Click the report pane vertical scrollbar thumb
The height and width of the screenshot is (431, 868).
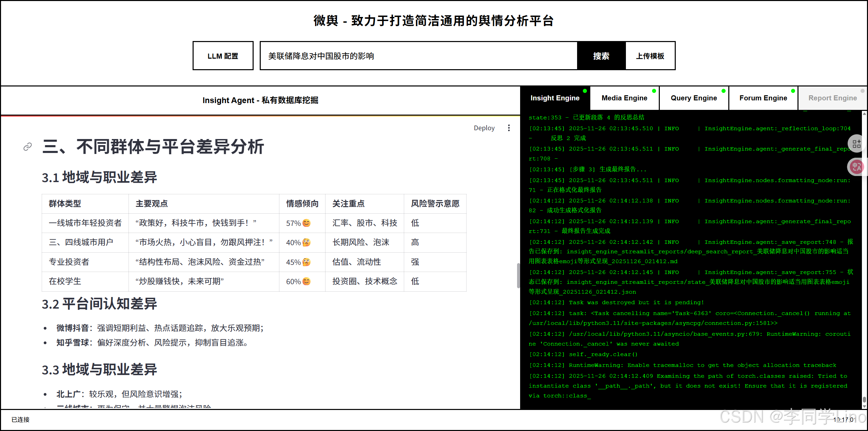[518, 275]
